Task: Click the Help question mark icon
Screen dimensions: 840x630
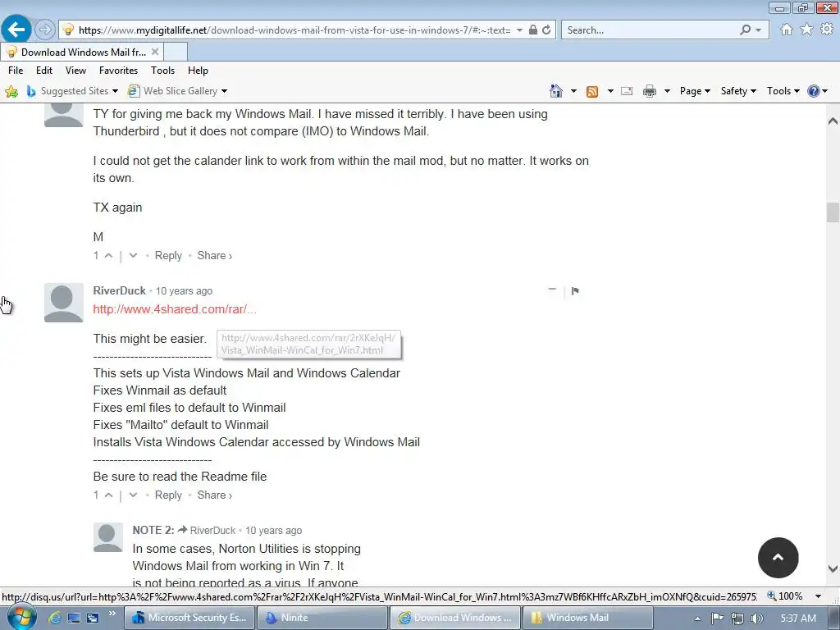Action: 813,91
